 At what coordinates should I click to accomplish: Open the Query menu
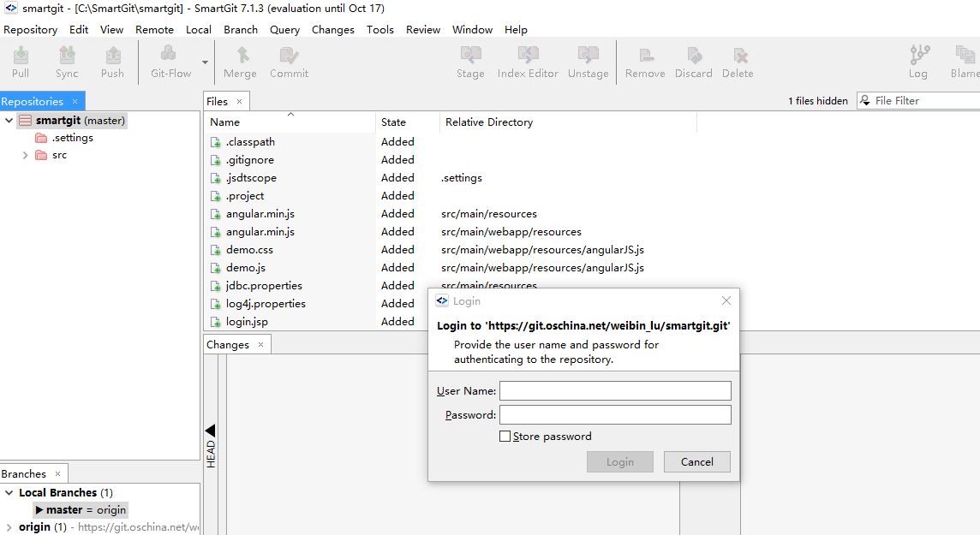[285, 29]
